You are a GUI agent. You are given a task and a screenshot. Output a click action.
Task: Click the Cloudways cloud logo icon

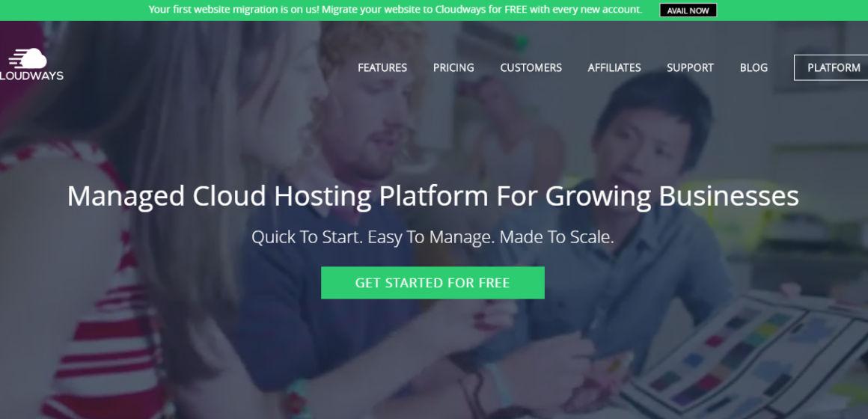(28, 58)
